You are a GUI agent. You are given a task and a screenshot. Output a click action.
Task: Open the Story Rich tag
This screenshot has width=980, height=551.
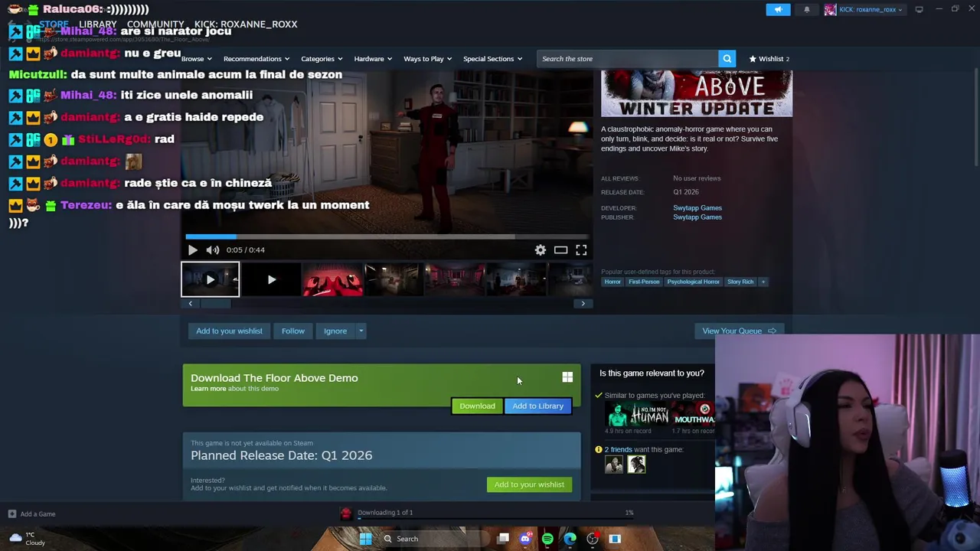point(740,282)
